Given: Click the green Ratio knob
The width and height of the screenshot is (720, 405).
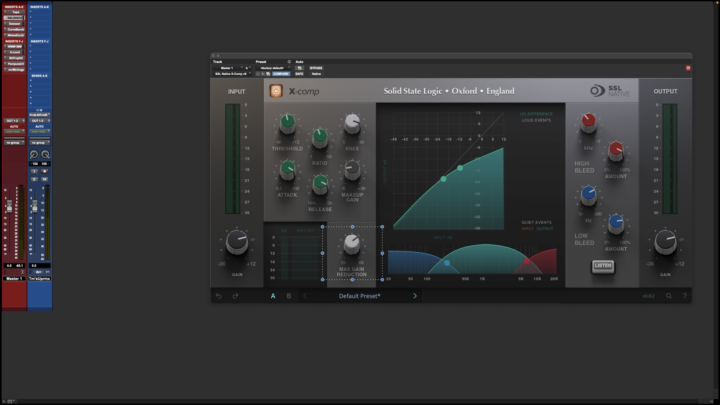Looking at the screenshot, I should point(320,137).
